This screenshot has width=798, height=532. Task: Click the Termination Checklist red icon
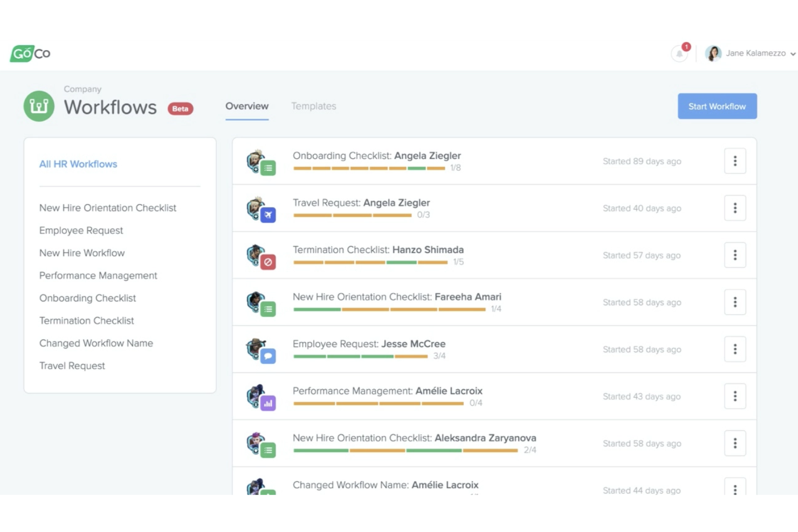click(268, 262)
